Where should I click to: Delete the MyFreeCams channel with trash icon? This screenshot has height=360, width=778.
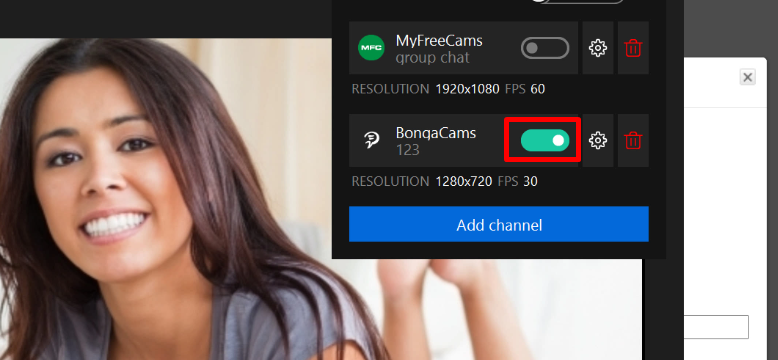[633, 48]
